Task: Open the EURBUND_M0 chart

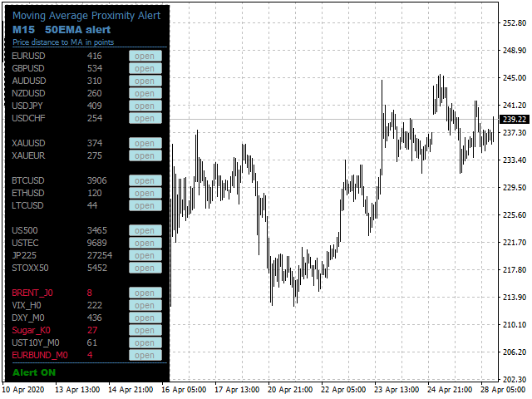Action: click(145, 355)
